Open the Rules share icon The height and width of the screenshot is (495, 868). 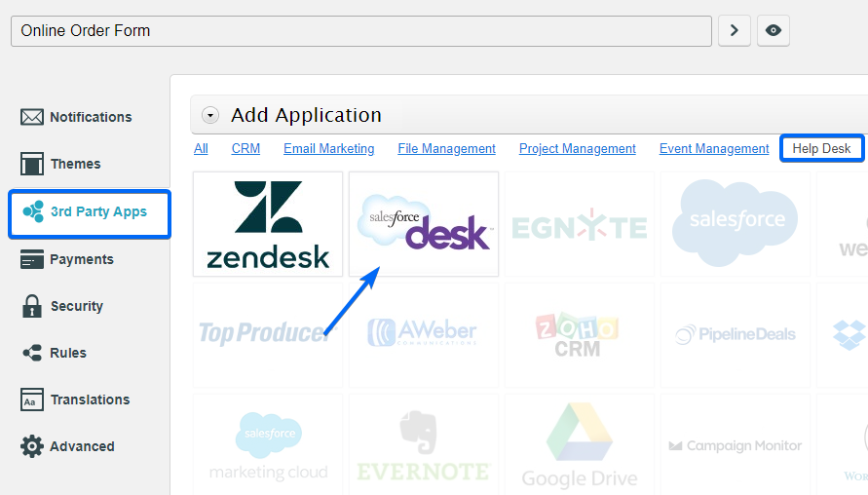[x=32, y=353]
